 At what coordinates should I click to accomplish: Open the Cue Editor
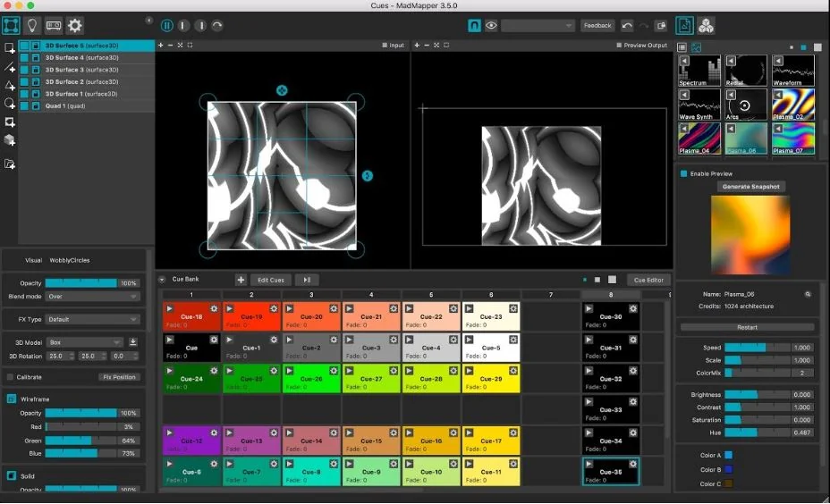tap(648, 280)
